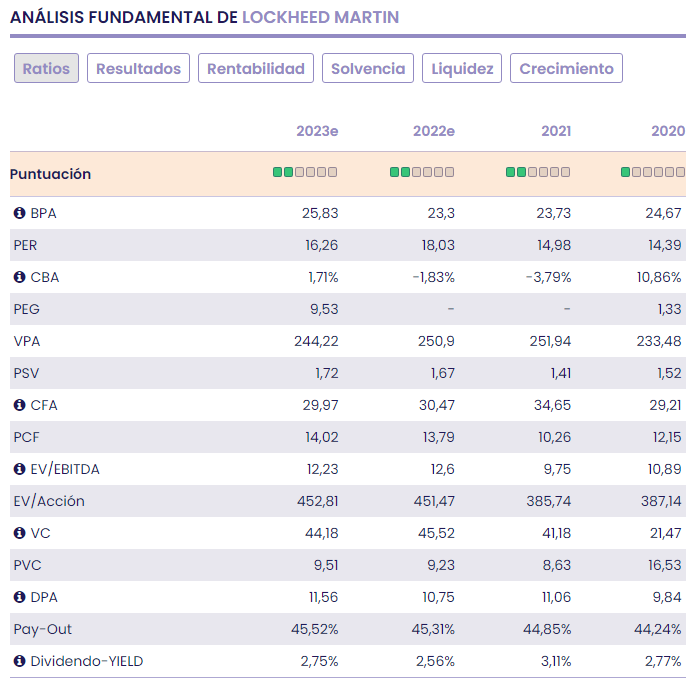Click the 2021 score rating squares
The width and height of the screenshot is (693, 684).
click(x=538, y=173)
